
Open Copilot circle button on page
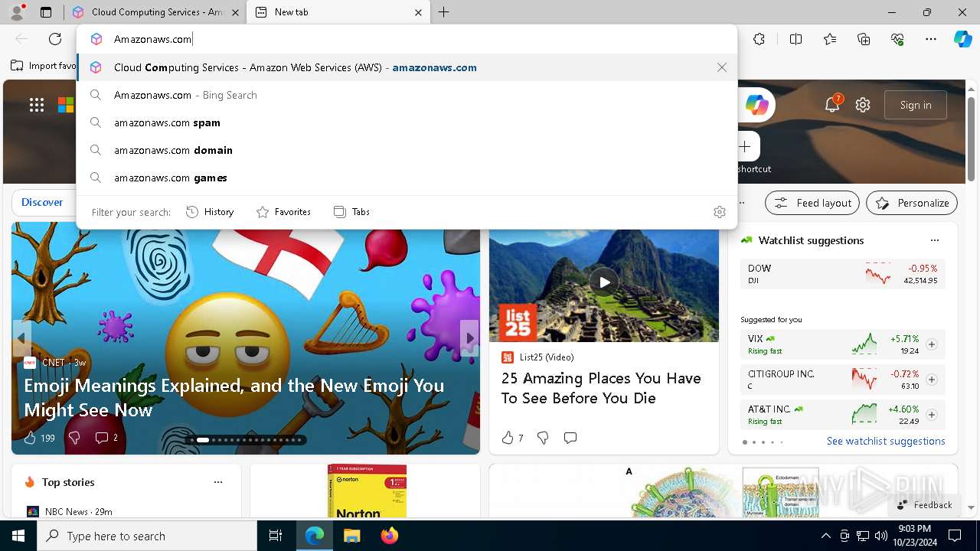(756, 105)
